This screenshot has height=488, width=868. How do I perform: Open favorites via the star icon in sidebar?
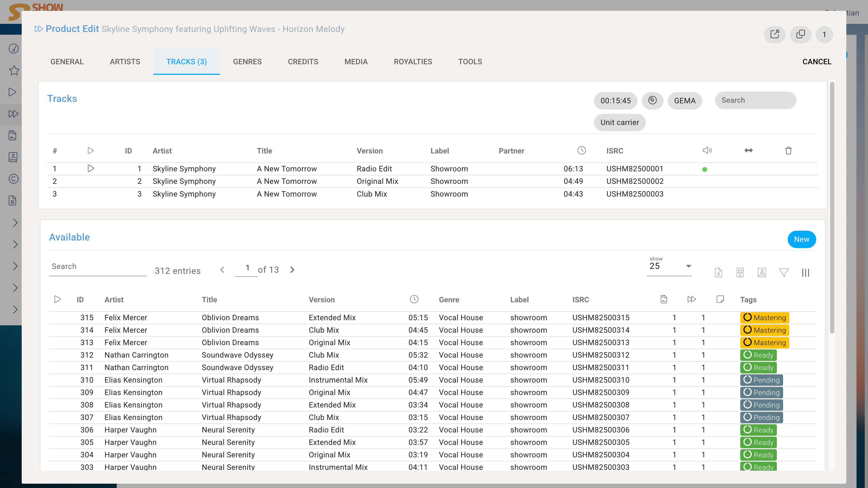[x=14, y=70]
